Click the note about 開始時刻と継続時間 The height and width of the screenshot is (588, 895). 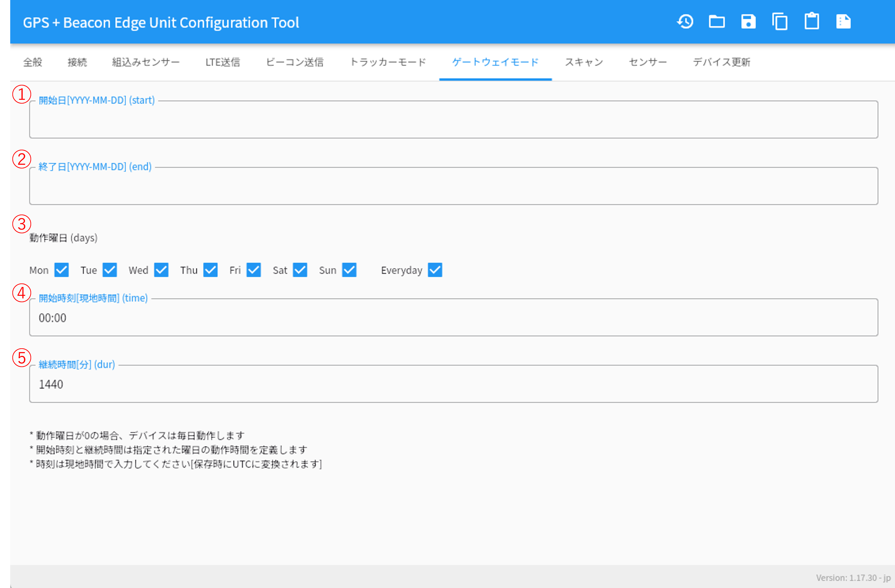[x=168, y=450]
